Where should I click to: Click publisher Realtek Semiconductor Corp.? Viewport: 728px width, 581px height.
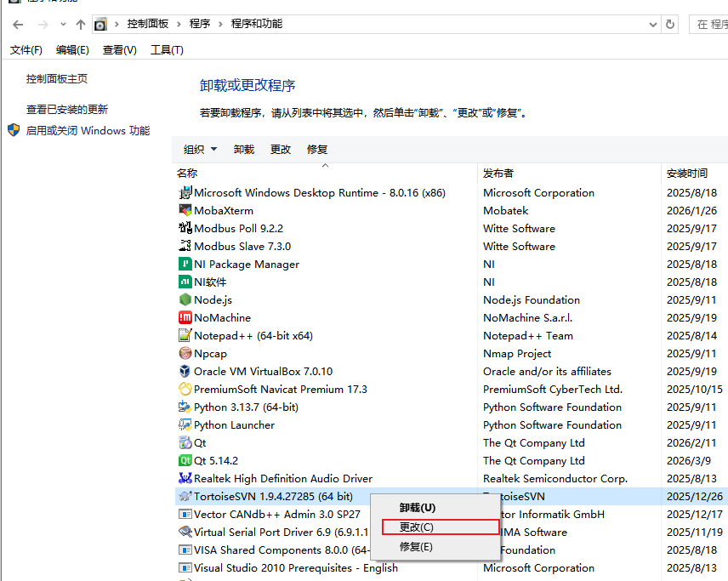[555, 478]
